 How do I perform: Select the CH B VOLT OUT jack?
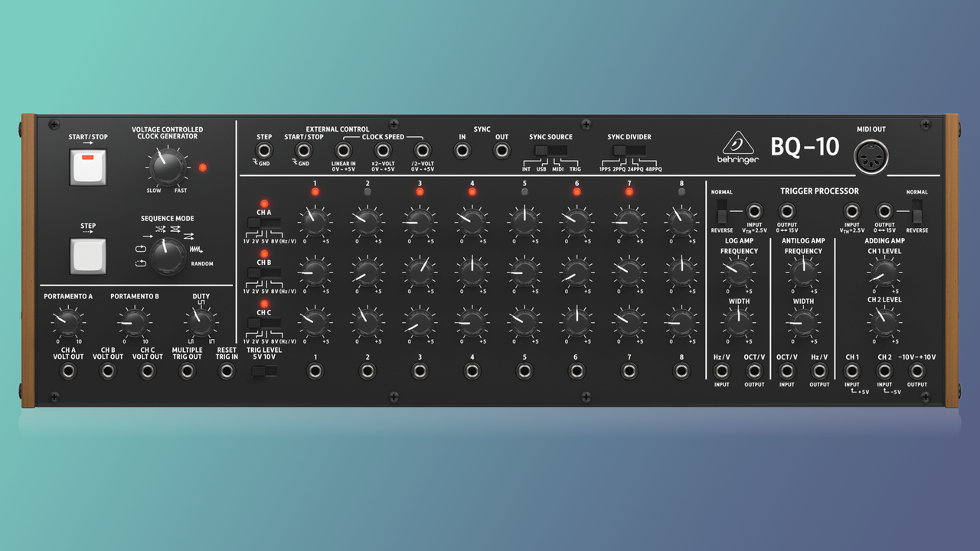click(x=108, y=371)
